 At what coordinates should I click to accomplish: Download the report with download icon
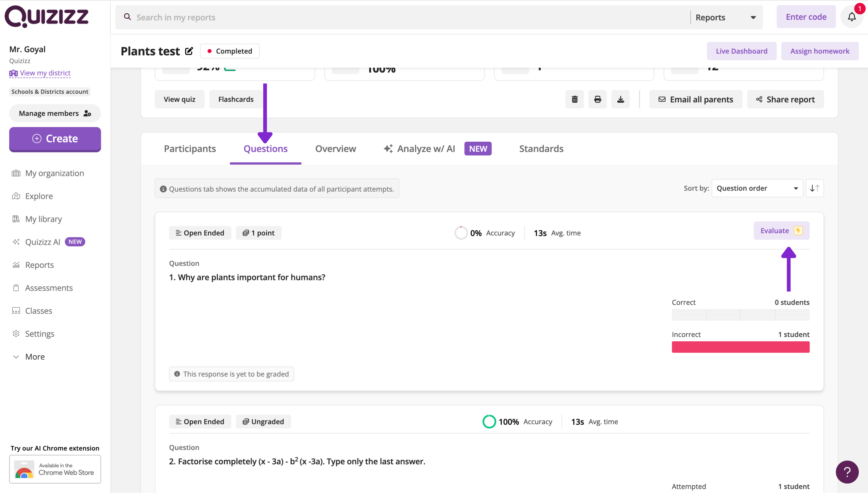(620, 99)
